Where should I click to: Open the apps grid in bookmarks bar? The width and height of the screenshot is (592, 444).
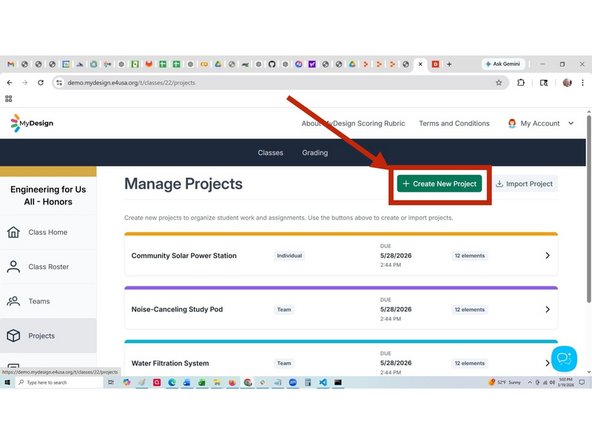pyautogui.click(x=9, y=99)
